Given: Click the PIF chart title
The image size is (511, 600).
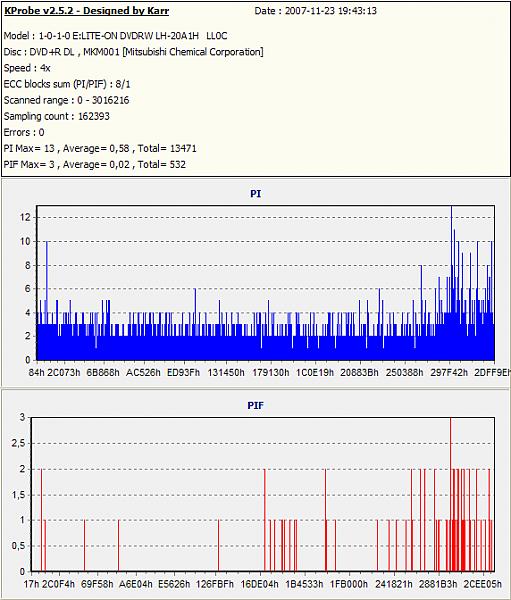Looking at the screenshot, I should tap(255, 405).
